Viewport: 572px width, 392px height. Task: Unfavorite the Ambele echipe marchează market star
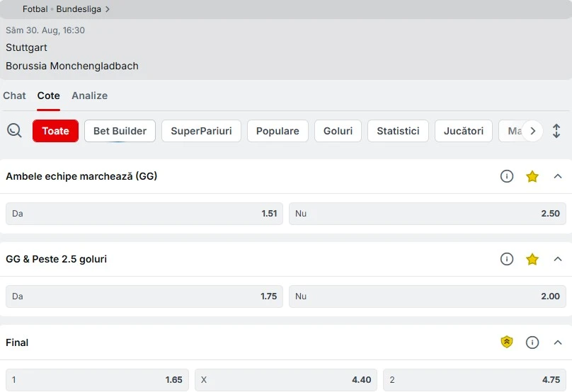tap(532, 176)
